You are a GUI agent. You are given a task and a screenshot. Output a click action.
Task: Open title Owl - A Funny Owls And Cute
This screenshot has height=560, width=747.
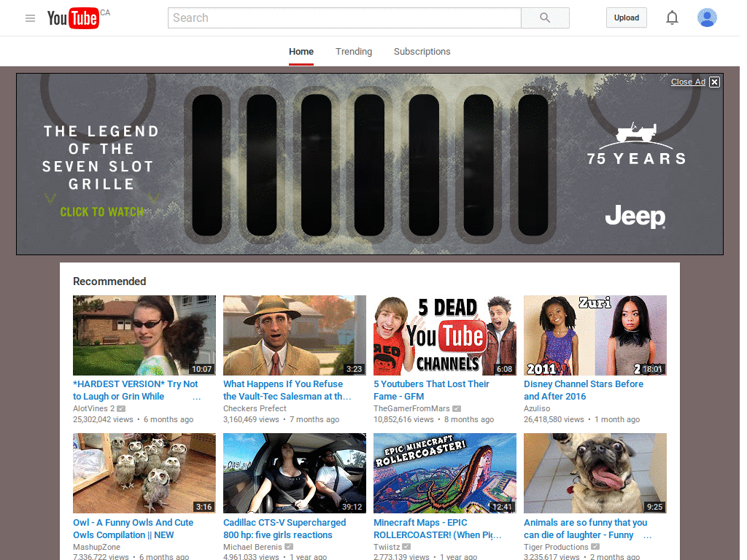133,529
